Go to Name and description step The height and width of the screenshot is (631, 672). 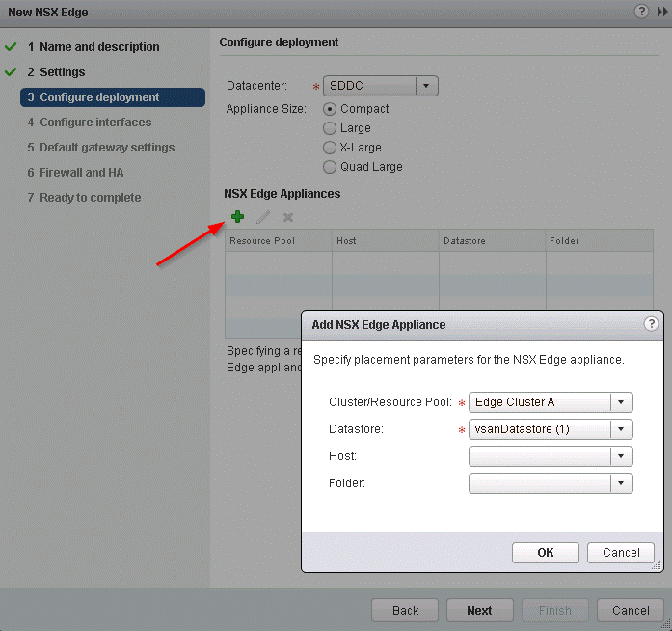point(99,47)
